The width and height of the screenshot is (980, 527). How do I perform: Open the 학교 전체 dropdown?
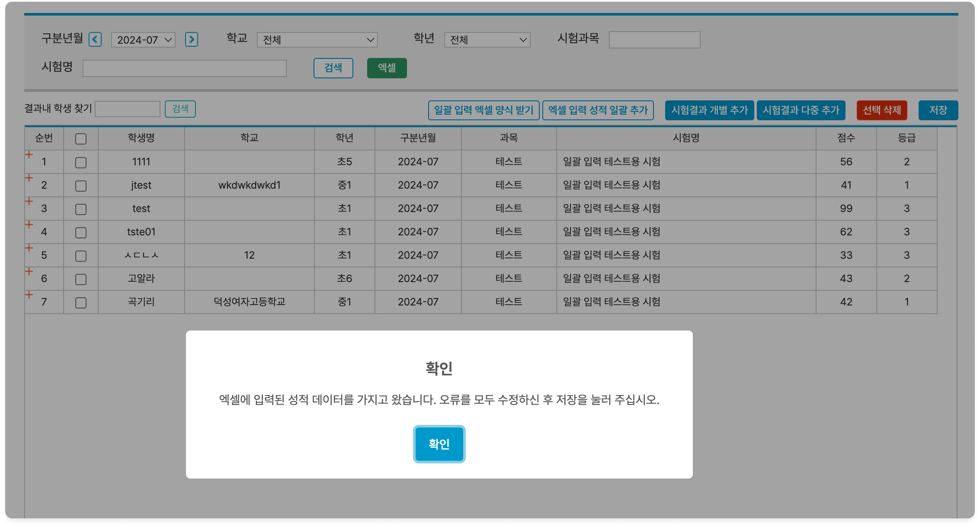coord(317,40)
